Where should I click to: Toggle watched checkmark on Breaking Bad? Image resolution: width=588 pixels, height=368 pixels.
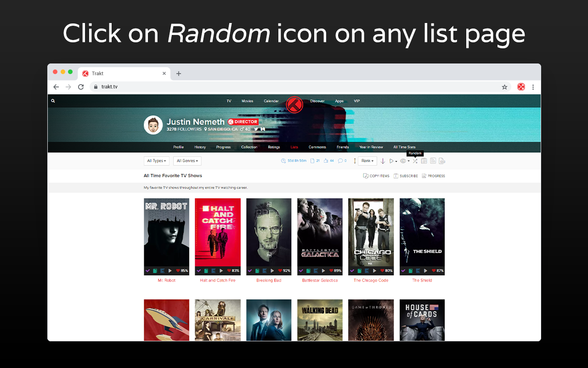[x=250, y=271]
